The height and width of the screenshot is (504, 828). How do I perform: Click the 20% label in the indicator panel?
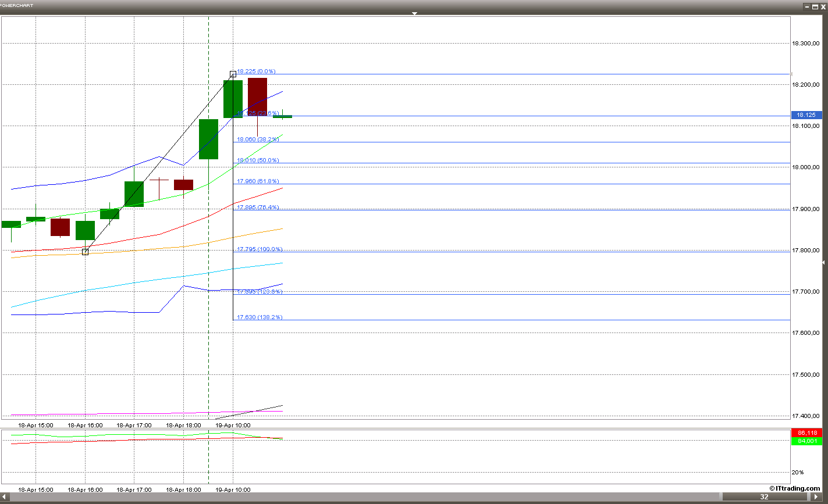coord(798,473)
